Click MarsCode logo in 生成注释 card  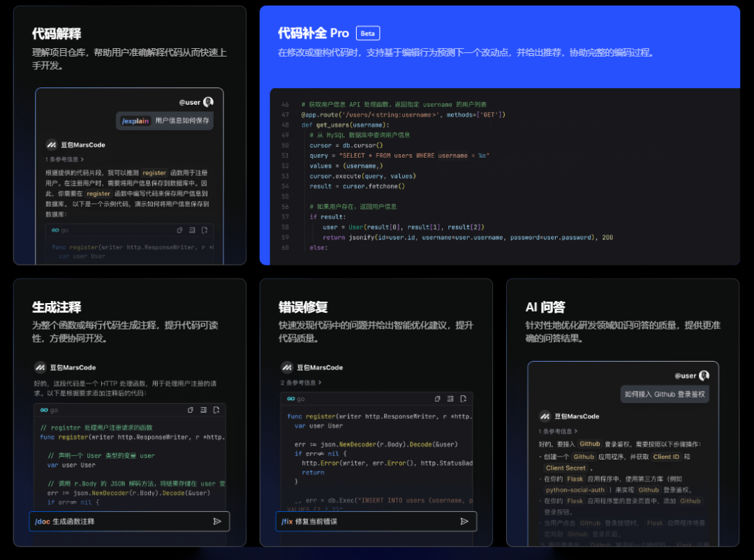click(x=40, y=367)
